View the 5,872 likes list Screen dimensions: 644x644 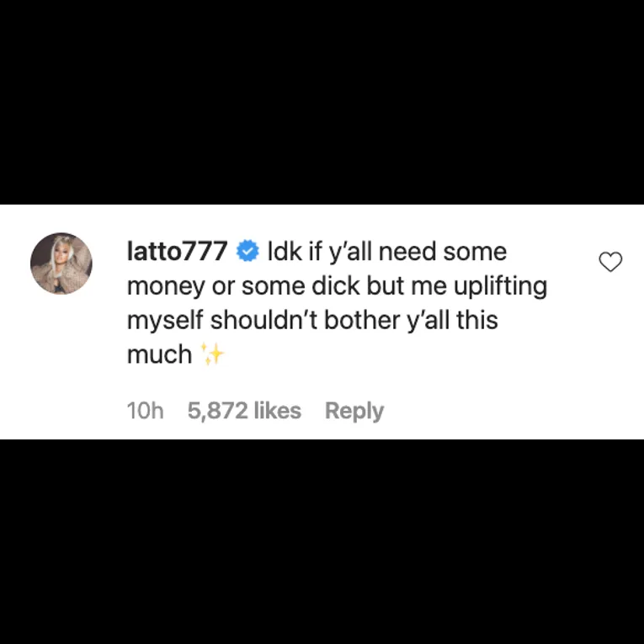tap(244, 410)
